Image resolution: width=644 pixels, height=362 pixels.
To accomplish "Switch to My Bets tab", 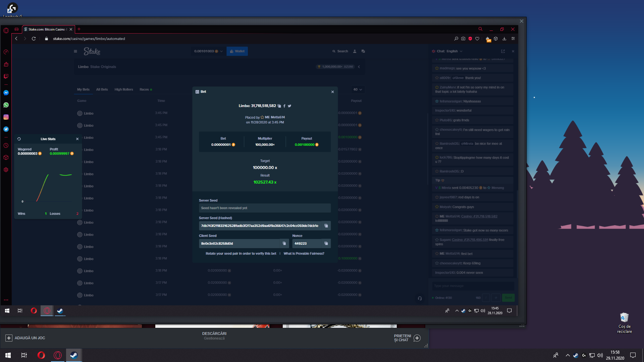I will (x=83, y=89).
